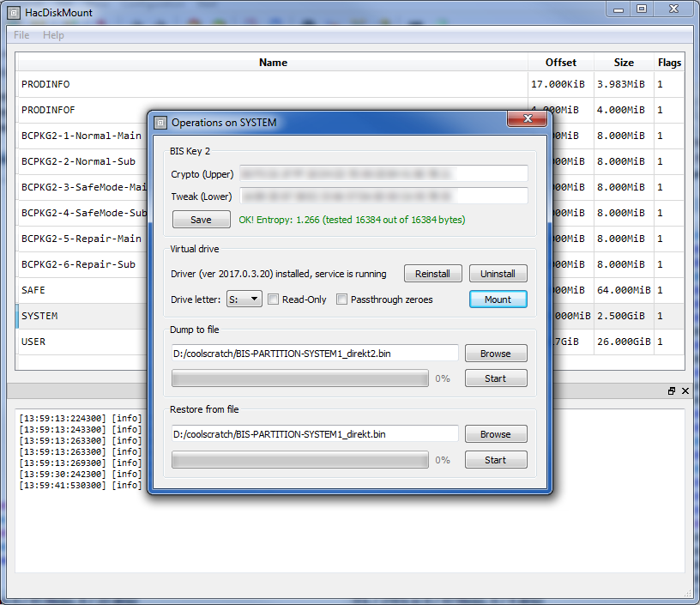Click the Dump to file progress bar

click(299, 378)
